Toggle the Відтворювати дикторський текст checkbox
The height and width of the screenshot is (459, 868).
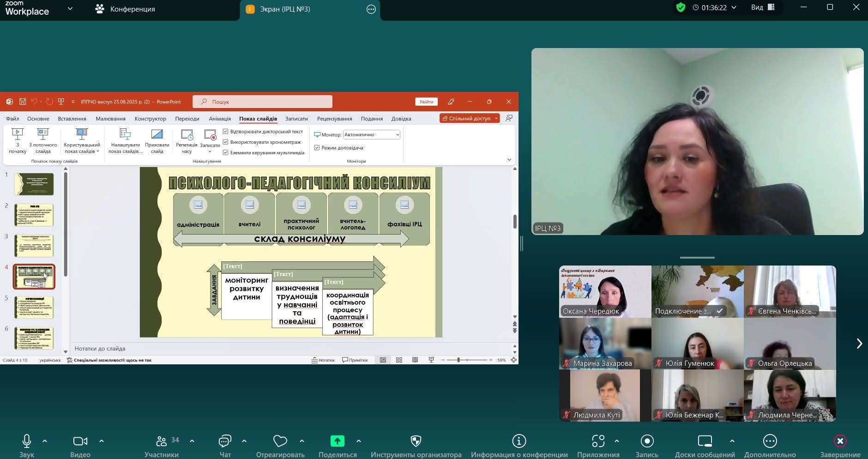click(x=226, y=132)
